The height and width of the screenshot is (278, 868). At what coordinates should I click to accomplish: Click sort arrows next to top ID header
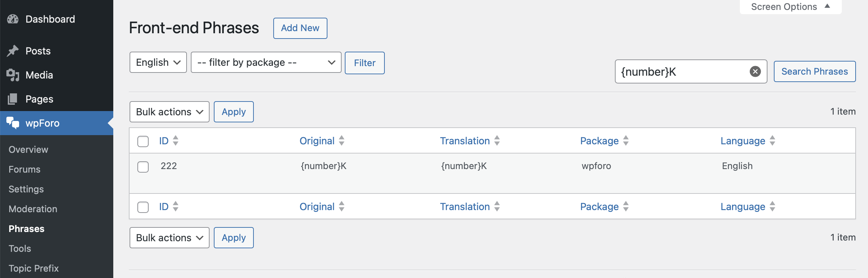pyautogui.click(x=176, y=141)
